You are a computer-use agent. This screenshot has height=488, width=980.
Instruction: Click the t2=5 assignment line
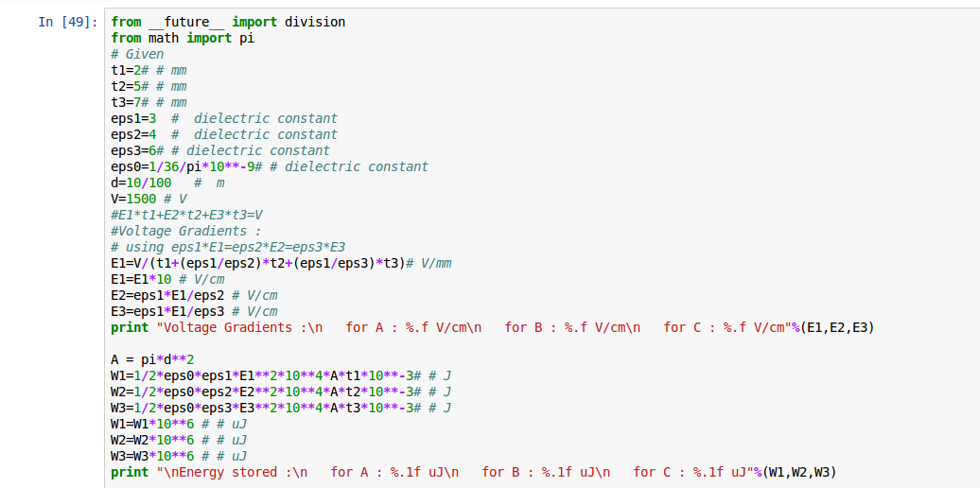148,86
